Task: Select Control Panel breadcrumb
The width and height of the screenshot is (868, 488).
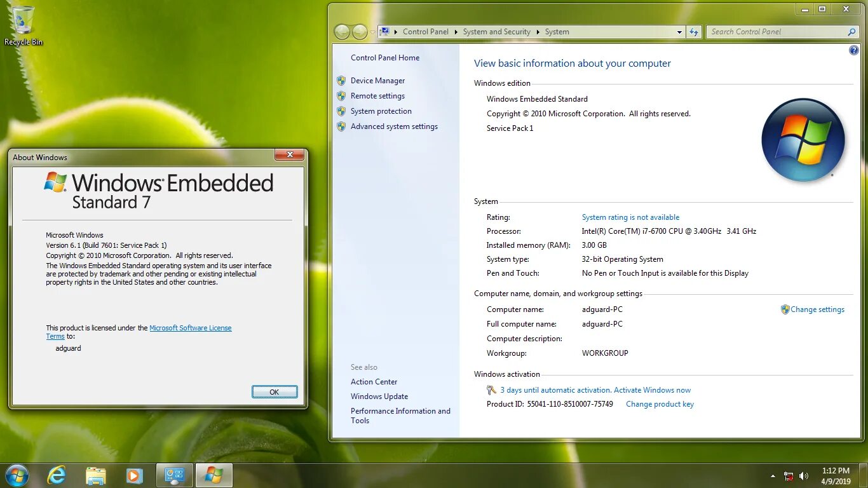Action: [x=425, y=32]
